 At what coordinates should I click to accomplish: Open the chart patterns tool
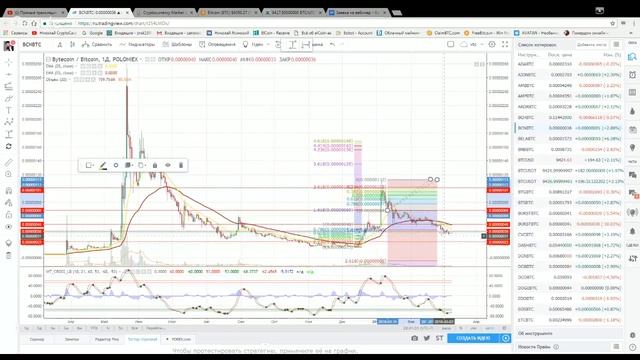(9, 122)
